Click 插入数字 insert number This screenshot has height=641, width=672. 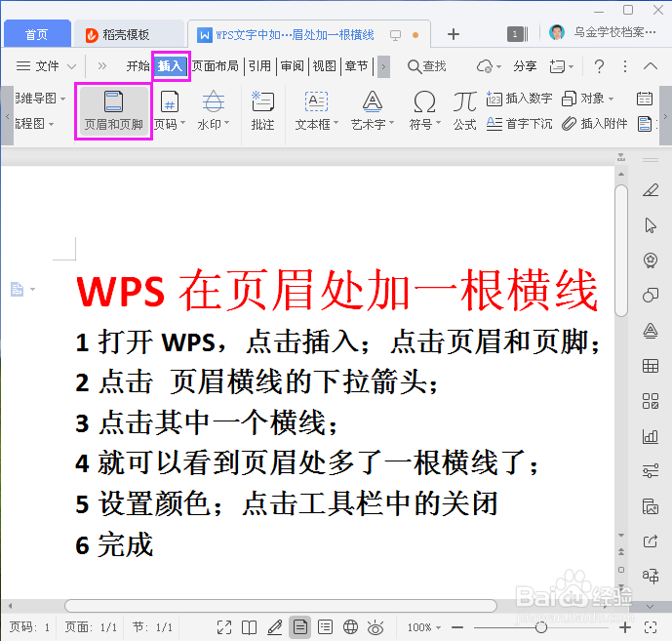click(x=520, y=99)
